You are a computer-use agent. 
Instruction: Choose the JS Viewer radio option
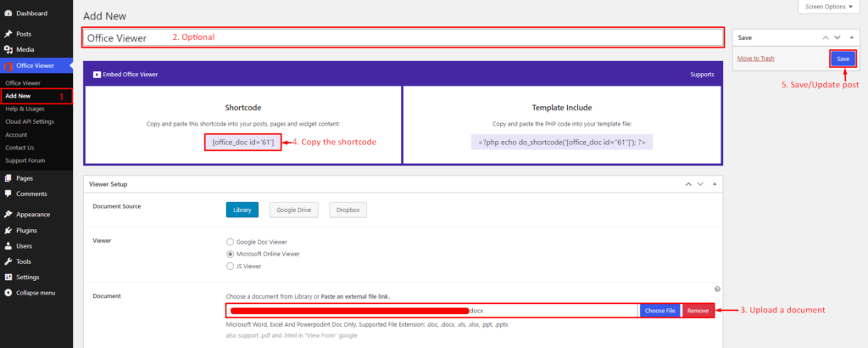point(230,267)
